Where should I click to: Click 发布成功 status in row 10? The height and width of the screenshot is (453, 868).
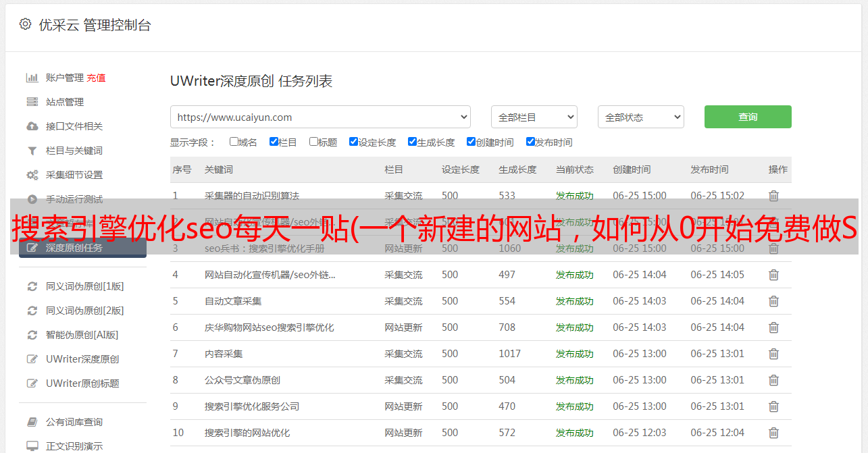pos(575,433)
